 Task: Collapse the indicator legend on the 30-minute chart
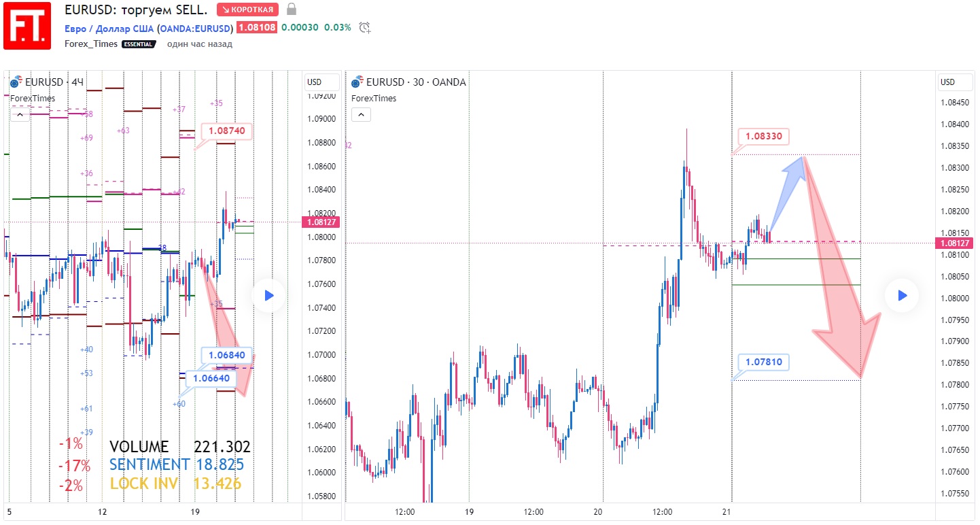[x=361, y=115]
